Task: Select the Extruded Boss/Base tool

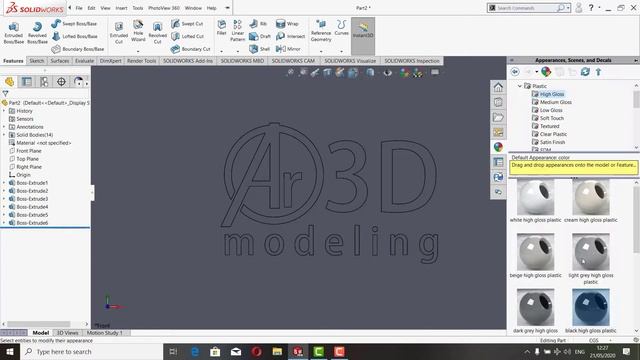Action: 14,33
